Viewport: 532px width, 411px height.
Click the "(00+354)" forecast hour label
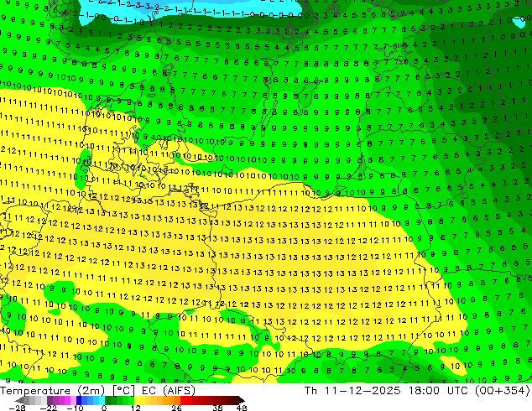point(502,391)
